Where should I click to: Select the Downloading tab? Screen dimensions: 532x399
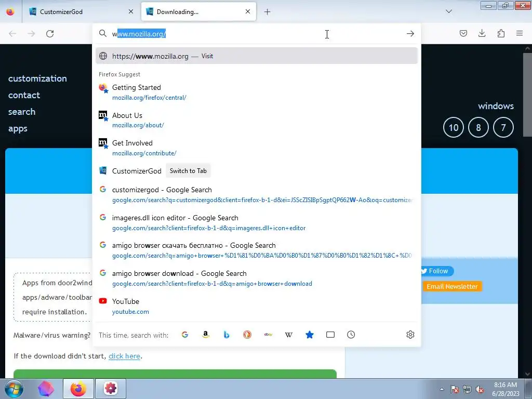coord(198,11)
